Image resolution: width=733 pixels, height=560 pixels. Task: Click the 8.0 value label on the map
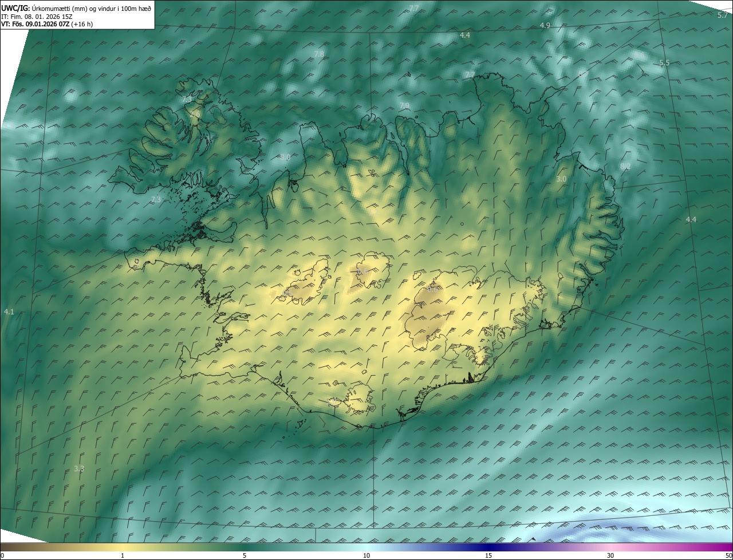(285, 157)
